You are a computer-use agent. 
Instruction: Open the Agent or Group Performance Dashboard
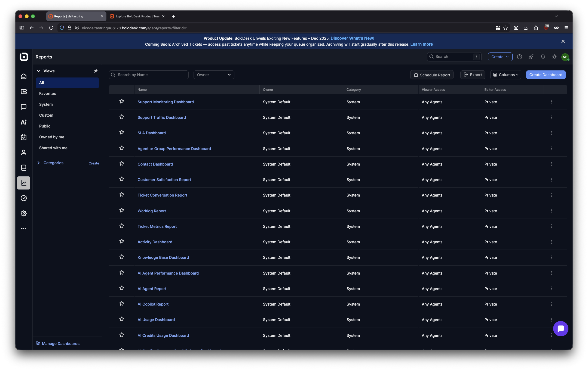pyautogui.click(x=174, y=149)
